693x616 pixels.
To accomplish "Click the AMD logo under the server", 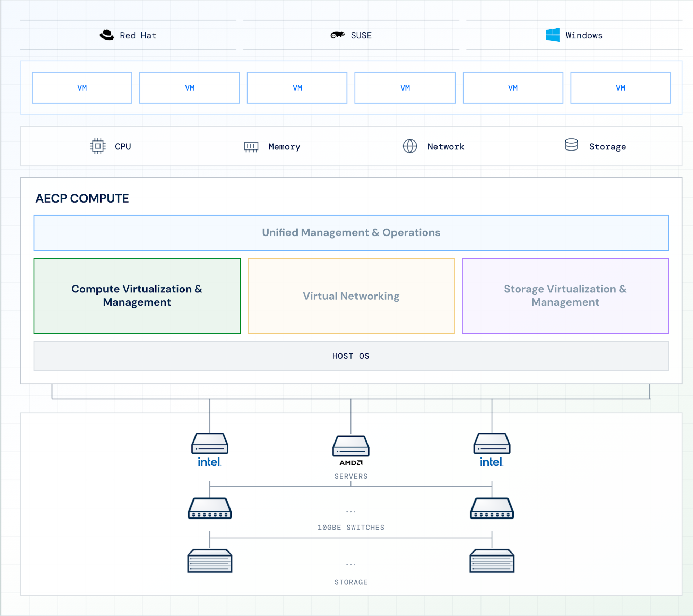I will pos(351,463).
